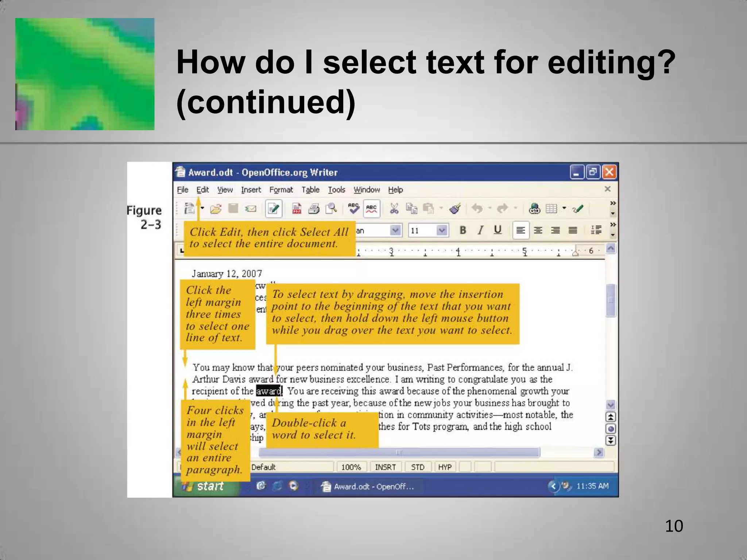747x560 pixels.
Task: Open the Paste options dropdown arrow
Action: [441, 209]
